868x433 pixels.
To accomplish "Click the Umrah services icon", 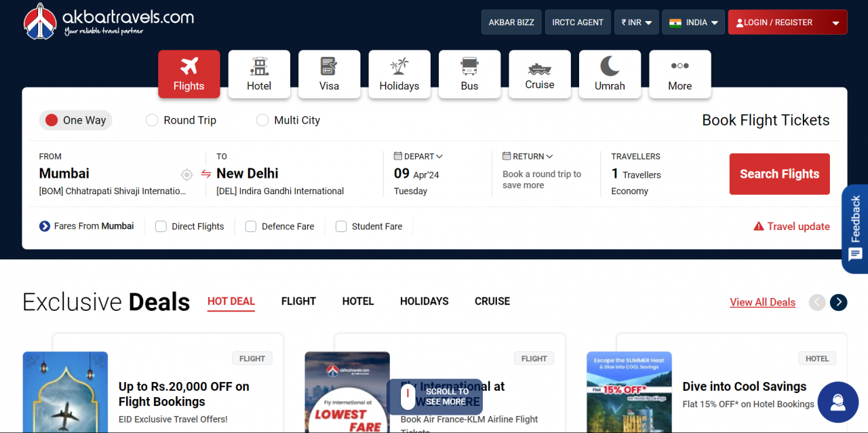I will pos(610,67).
